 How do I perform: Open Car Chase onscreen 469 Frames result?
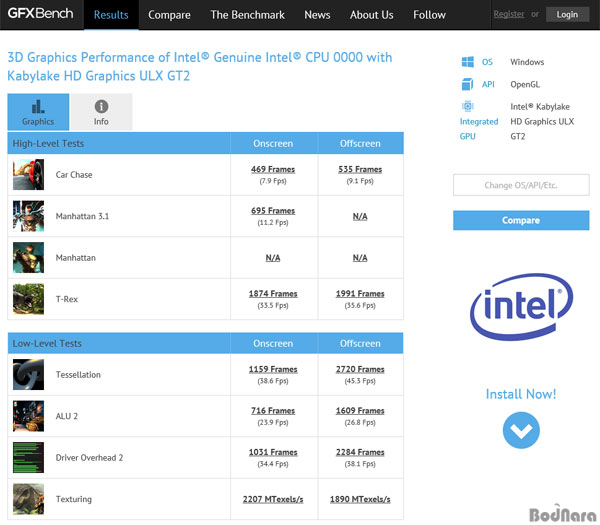pos(273,169)
